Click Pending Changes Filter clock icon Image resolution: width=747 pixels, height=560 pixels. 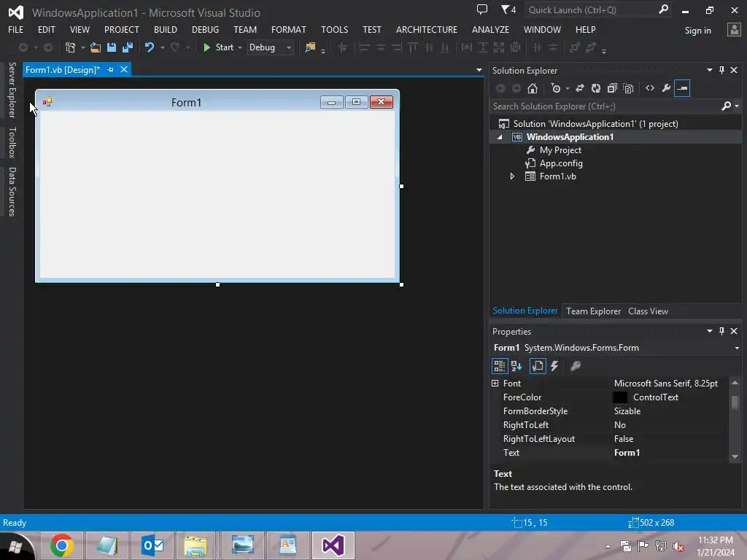(555, 88)
